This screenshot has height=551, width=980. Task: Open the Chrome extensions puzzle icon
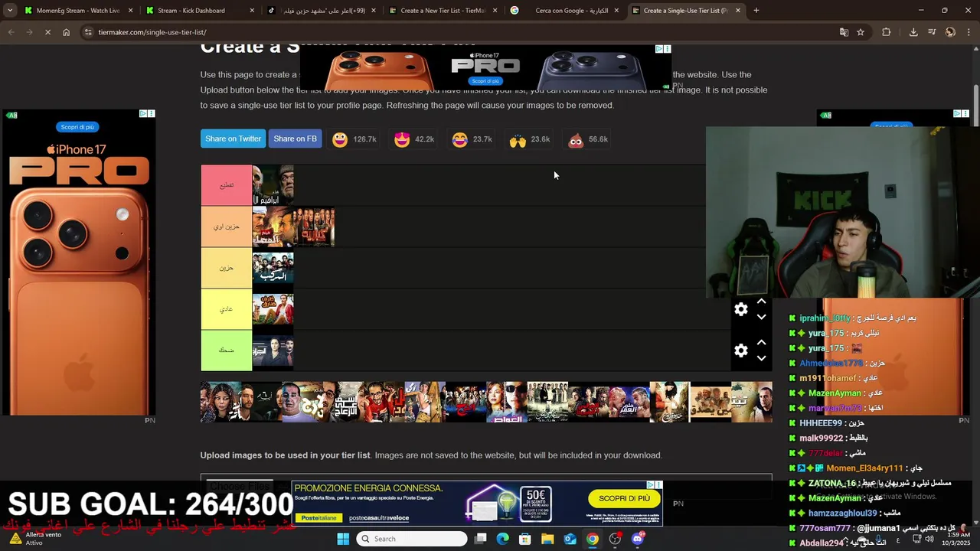pos(887,32)
